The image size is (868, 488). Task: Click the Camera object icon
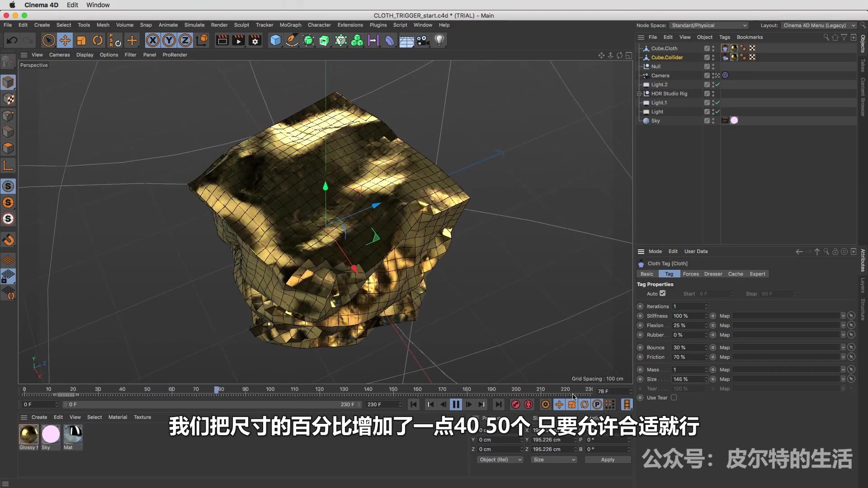tap(423, 41)
